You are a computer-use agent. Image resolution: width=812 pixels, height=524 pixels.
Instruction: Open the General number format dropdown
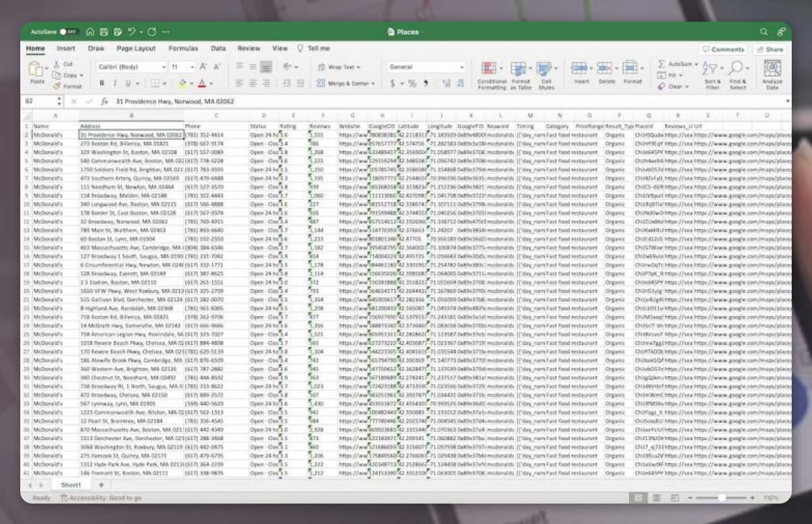click(x=426, y=67)
